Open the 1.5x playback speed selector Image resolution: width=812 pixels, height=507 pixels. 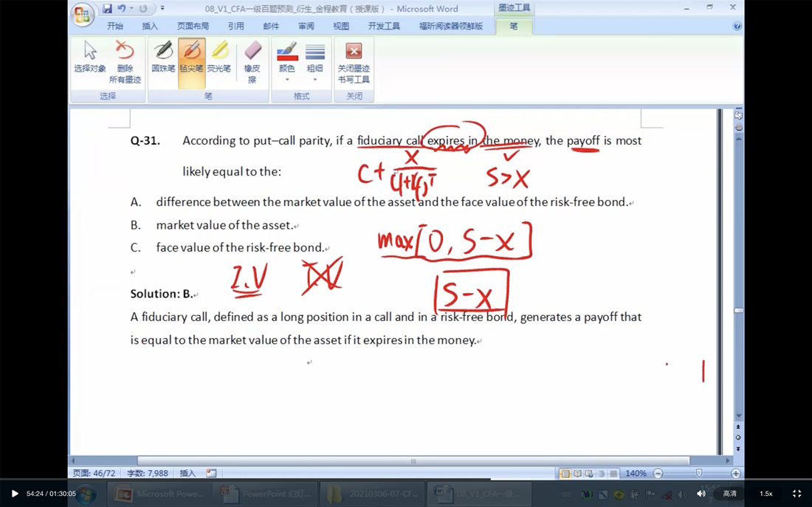tap(766, 494)
